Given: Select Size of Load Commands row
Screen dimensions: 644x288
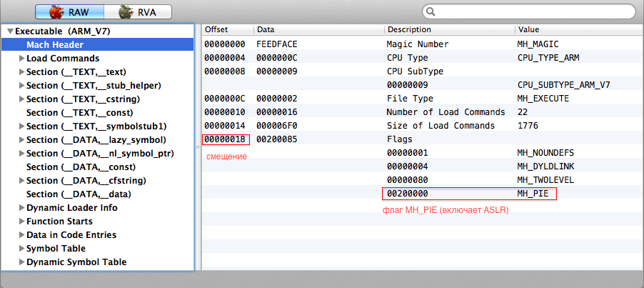Looking at the screenshot, I should (x=423, y=126).
